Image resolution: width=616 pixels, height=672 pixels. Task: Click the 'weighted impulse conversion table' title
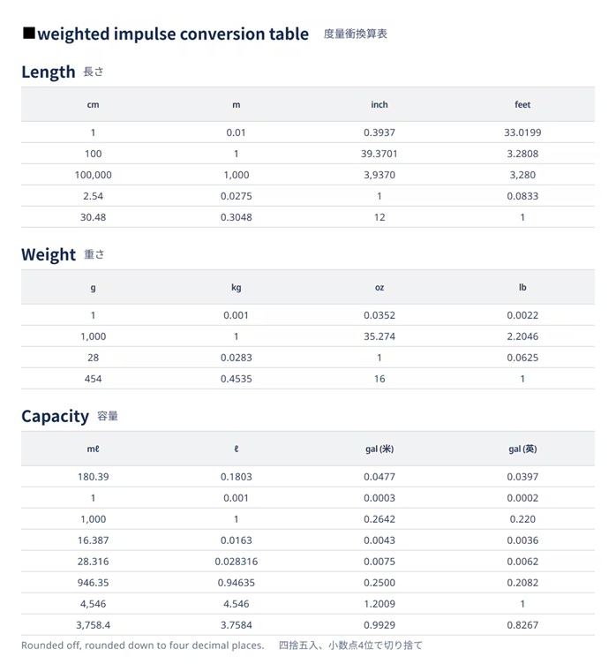[173, 34]
